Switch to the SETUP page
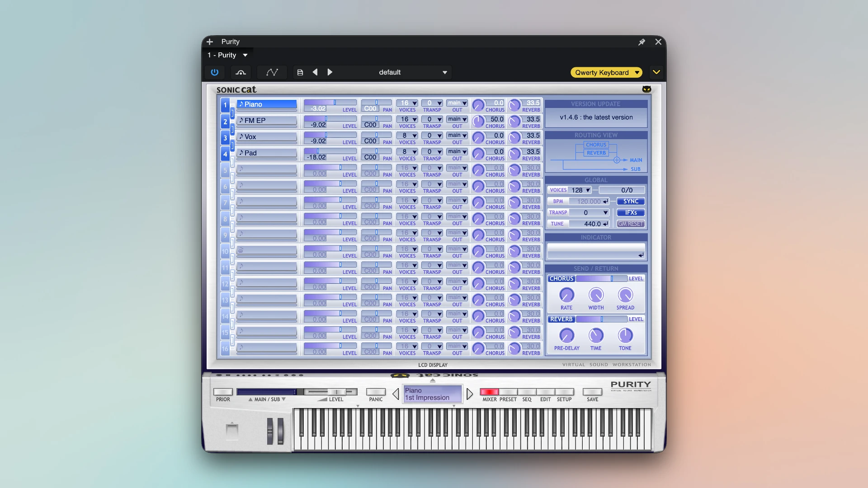Viewport: 868px width, 488px height. pos(564,392)
